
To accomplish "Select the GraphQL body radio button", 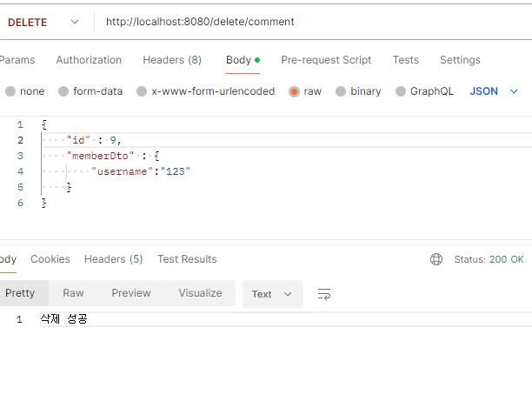I will [401, 91].
